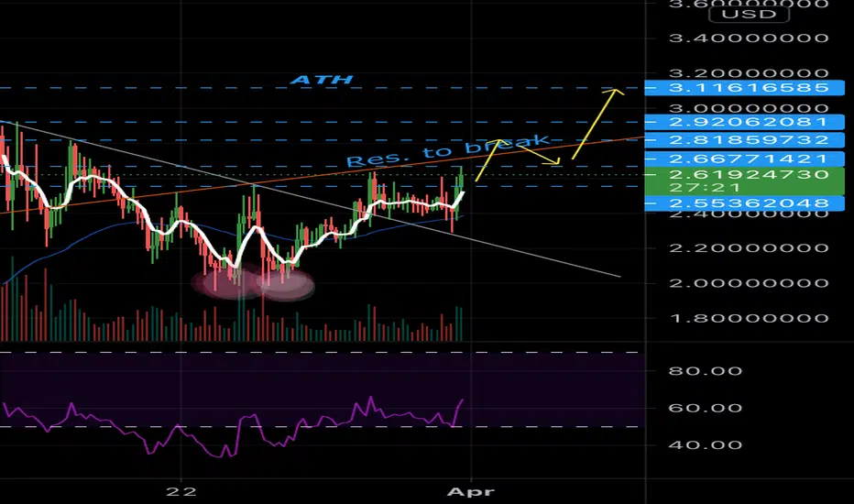Click the 2.00000000 price axis tick
The image size is (854, 504).
tap(749, 283)
